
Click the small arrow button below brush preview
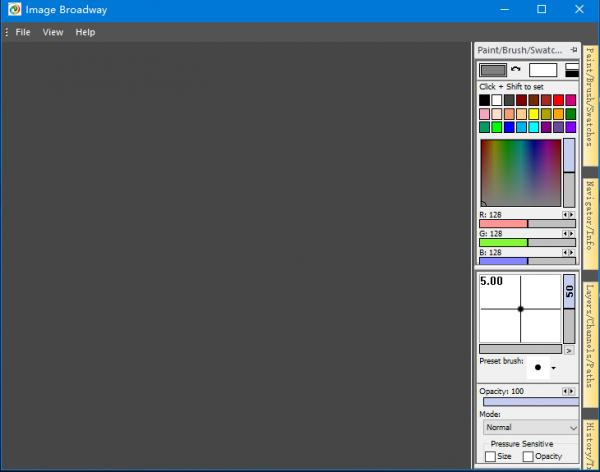coord(569,349)
